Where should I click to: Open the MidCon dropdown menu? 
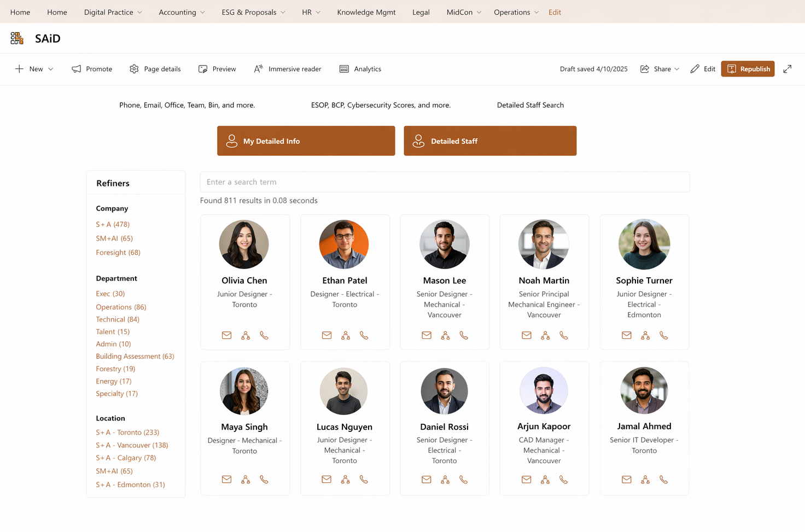[x=479, y=12]
